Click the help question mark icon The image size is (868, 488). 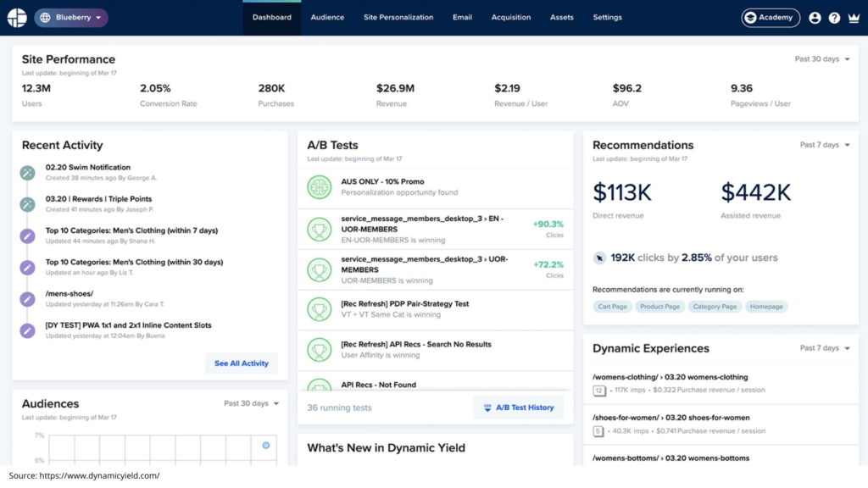834,17
